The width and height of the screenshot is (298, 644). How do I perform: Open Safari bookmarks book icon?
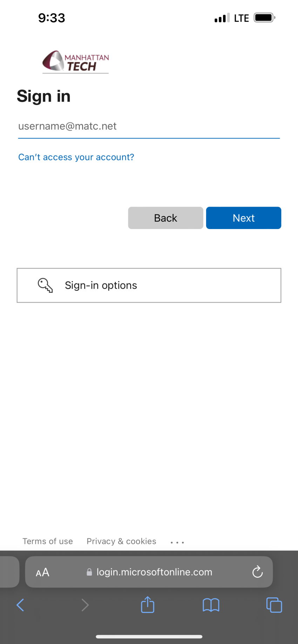(211, 605)
